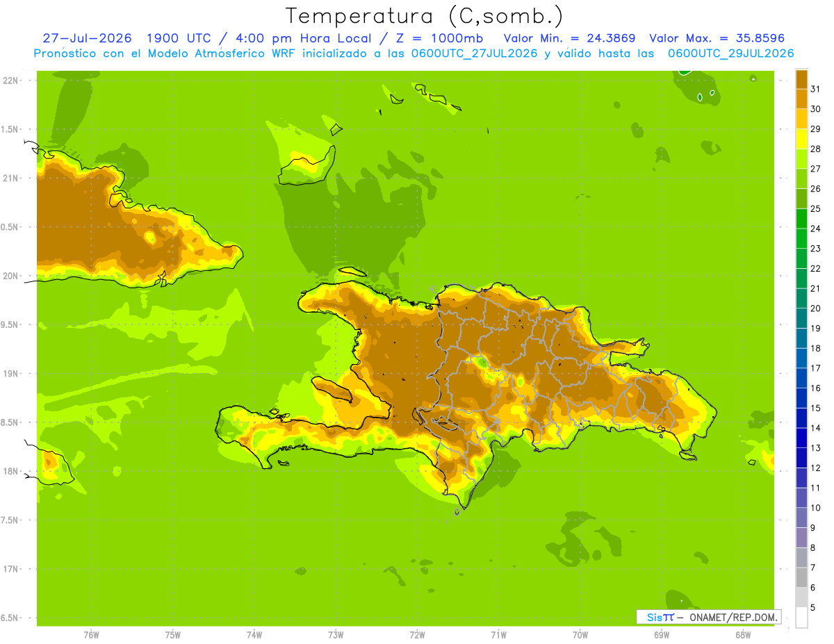Click the '17N' latitude axis label
The height and width of the screenshot is (644, 834).
(10, 569)
